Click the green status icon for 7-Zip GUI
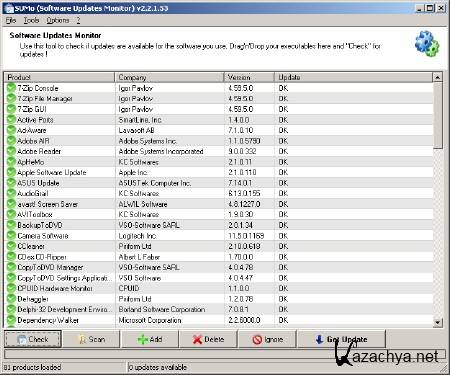 click(11, 109)
